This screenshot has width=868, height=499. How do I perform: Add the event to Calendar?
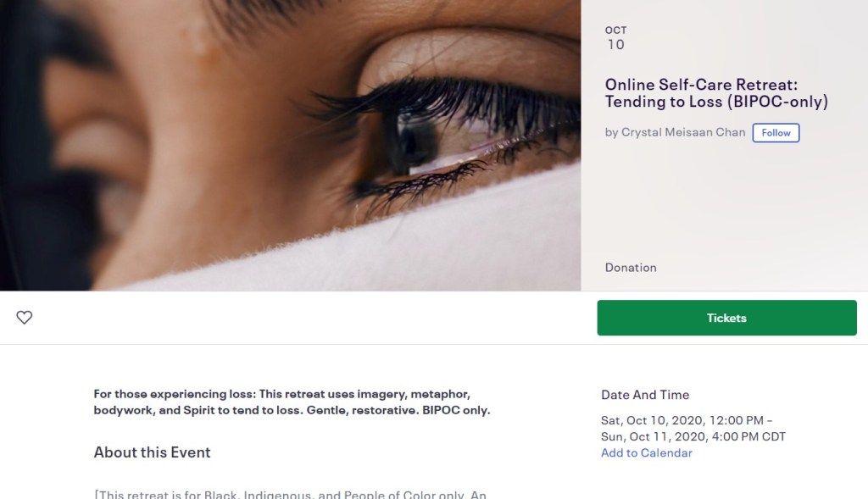(646, 453)
